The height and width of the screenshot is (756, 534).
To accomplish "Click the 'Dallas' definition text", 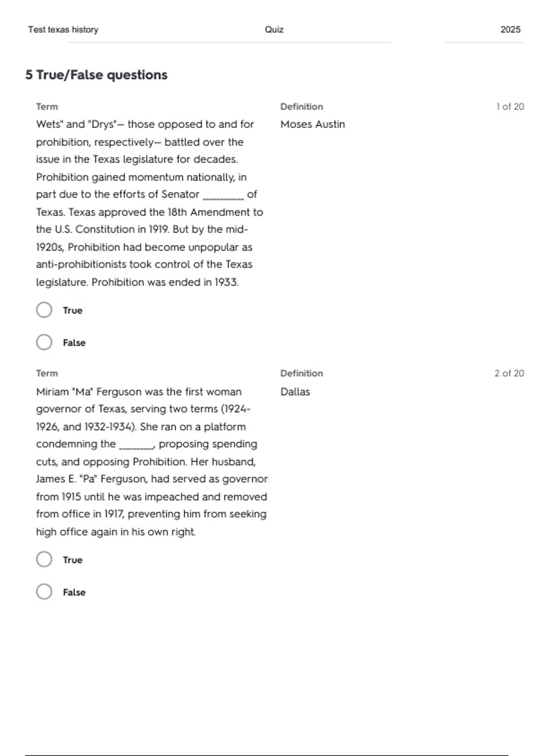I will coord(295,392).
